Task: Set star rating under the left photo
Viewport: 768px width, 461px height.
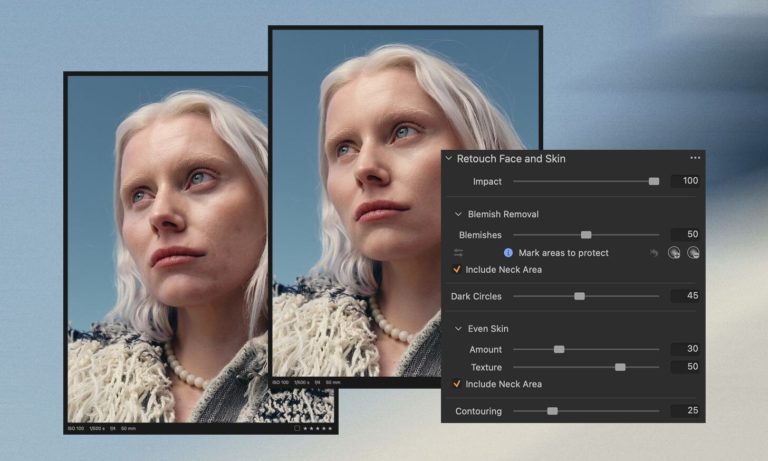Action: [318, 429]
